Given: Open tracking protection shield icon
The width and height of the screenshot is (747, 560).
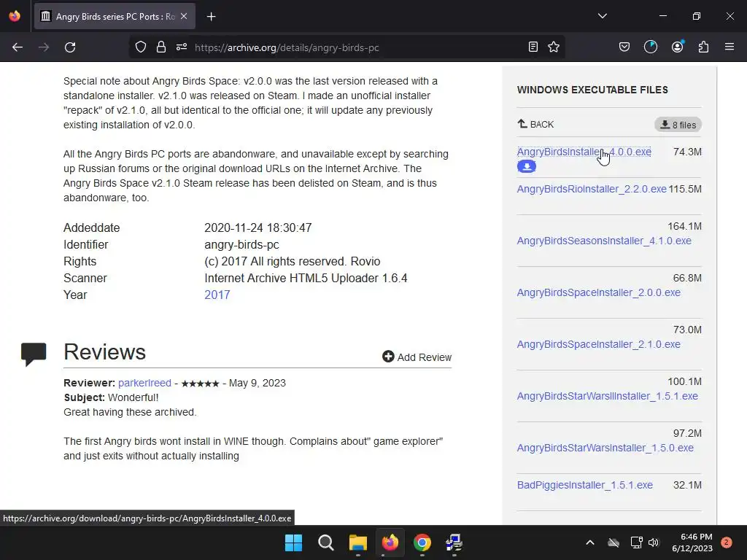Looking at the screenshot, I should click(141, 47).
